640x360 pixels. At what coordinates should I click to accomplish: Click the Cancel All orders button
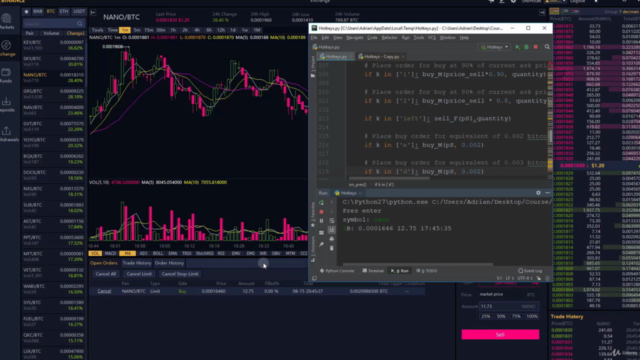106,274
